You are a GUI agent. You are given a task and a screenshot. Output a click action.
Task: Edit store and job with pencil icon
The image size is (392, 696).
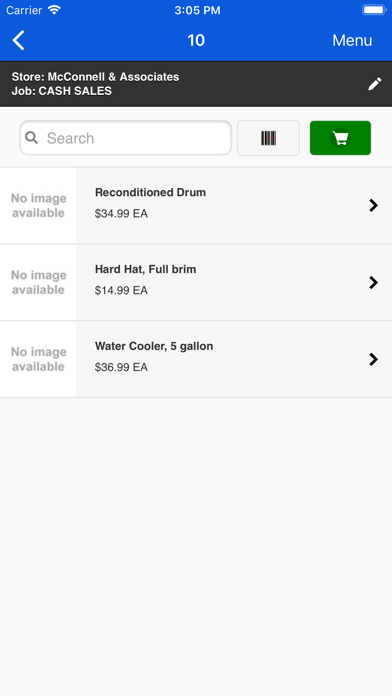pyautogui.click(x=375, y=84)
